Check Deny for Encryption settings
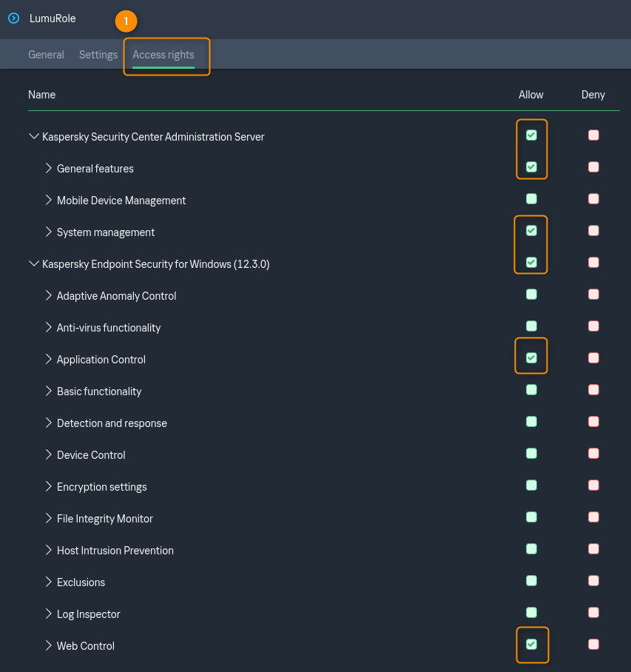 pos(593,485)
